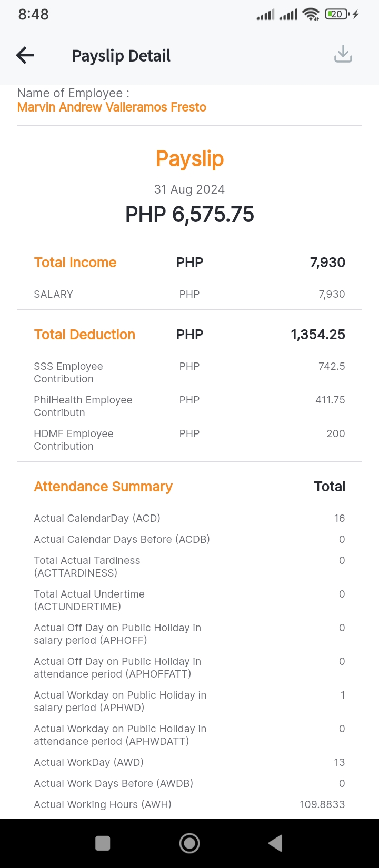The width and height of the screenshot is (379, 868).
Task: Tap the 31 Aug 2024 payslip date
Action: (x=189, y=189)
